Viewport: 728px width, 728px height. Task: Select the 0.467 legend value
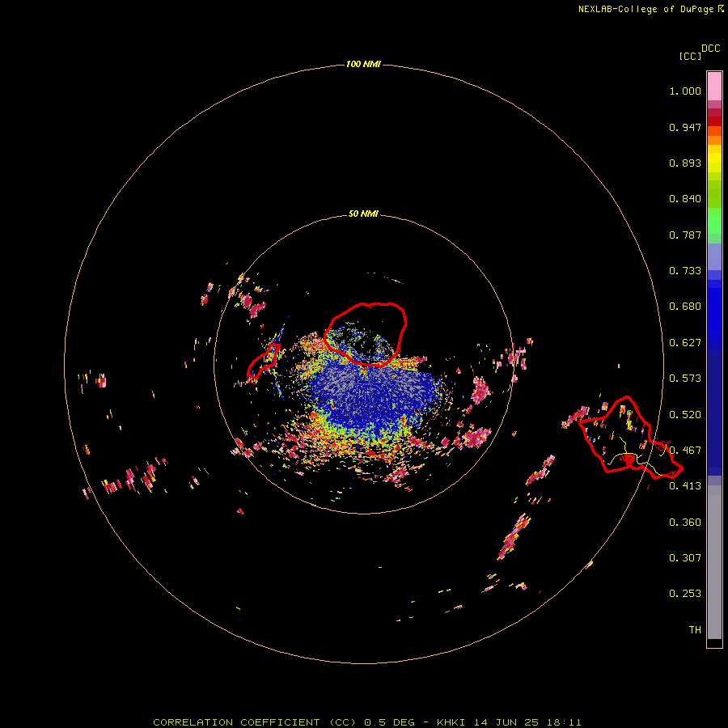tap(685, 451)
